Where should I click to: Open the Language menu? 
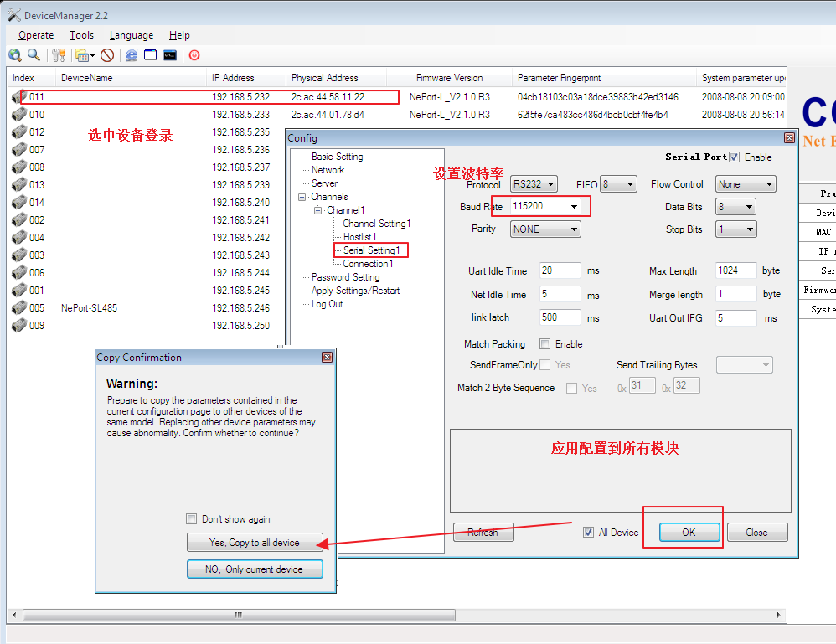coord(132,35)
